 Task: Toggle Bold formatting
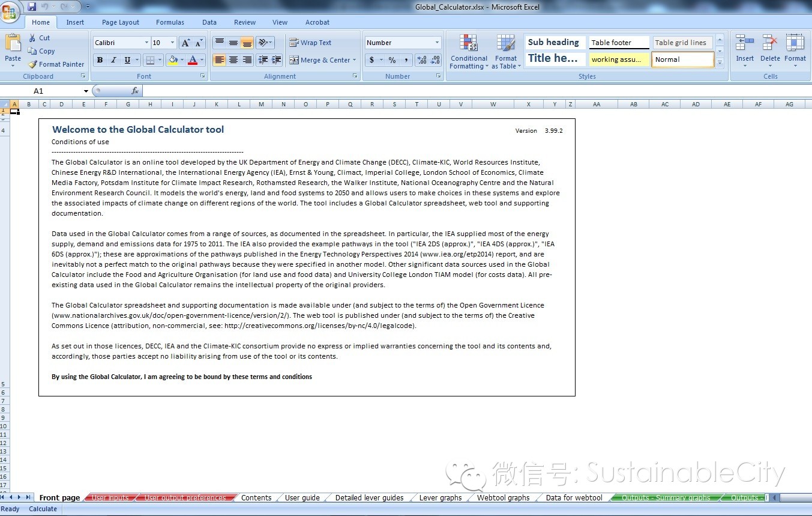pyautogui.click(x=100, y=60)
